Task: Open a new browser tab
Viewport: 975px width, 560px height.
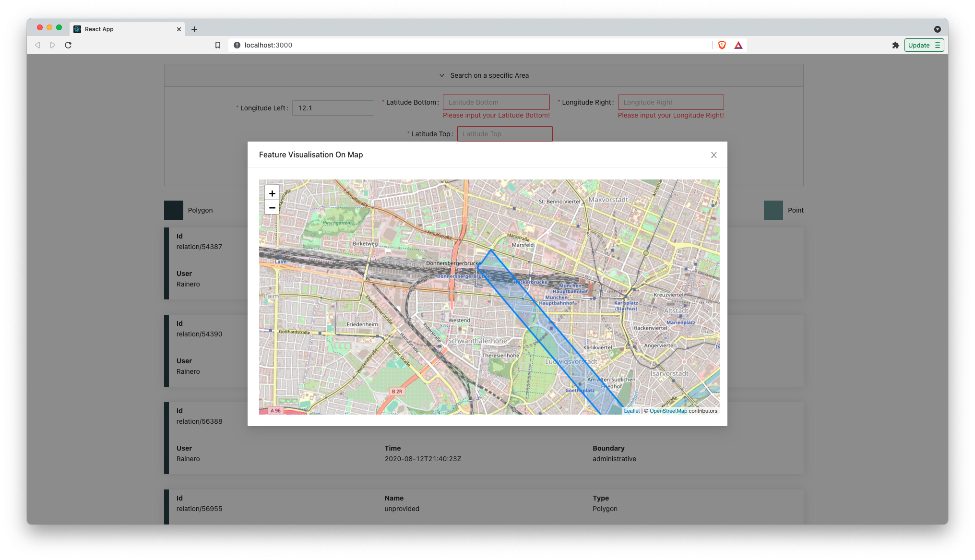Action: tap(194, 29)
